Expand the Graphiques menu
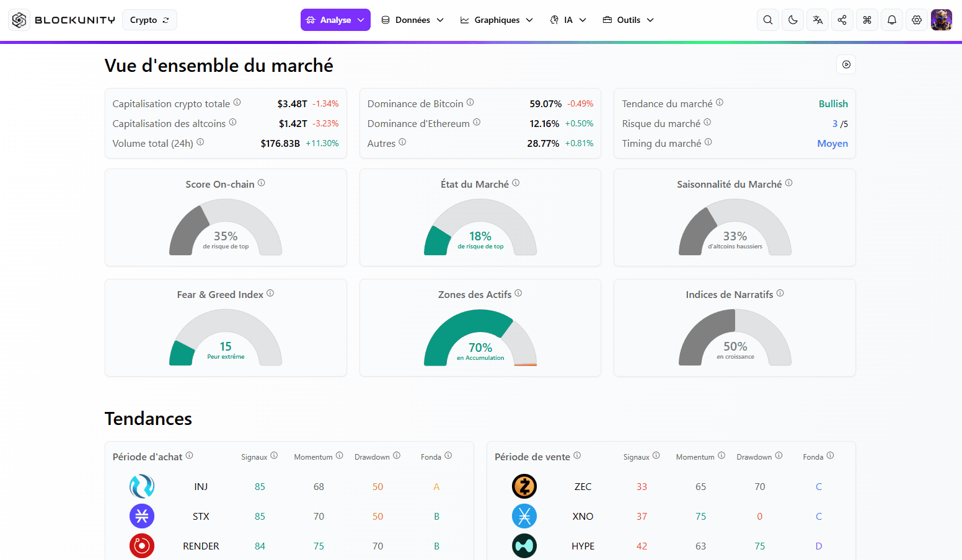The image size is (962, 560). click(x=497, y=20)
